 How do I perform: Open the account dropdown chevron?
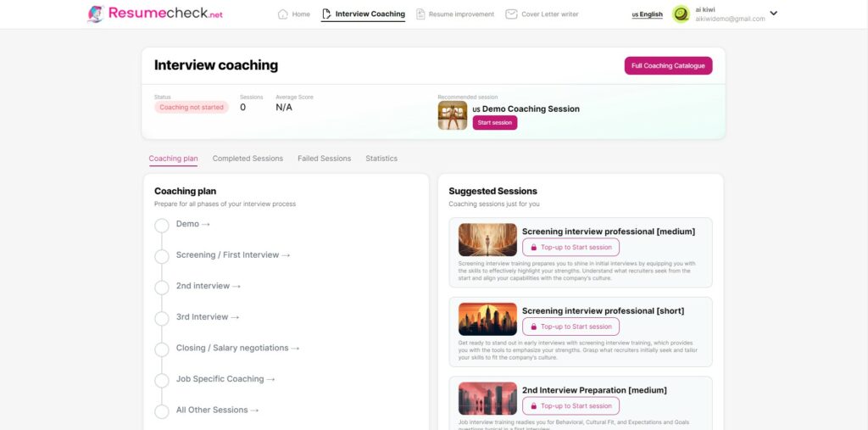[x=773, y=14]
